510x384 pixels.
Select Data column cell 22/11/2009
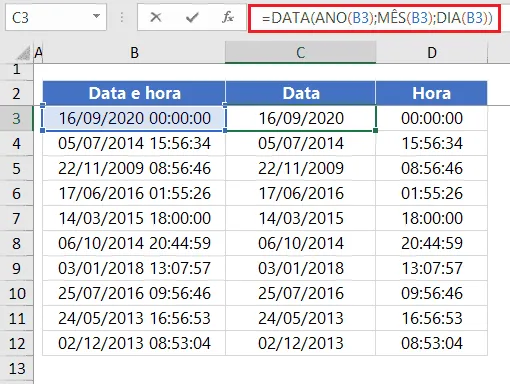(301, 168)
